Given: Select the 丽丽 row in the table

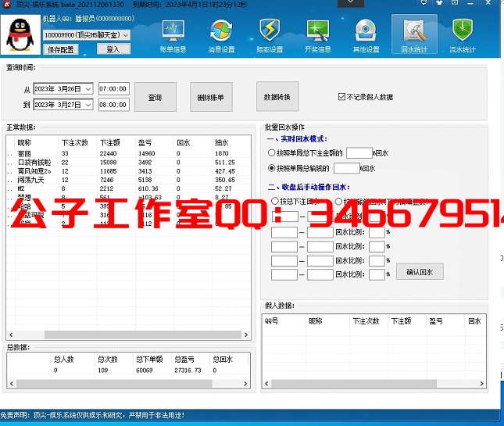Looking at the screenshot, I should click(x=128, y=154).
